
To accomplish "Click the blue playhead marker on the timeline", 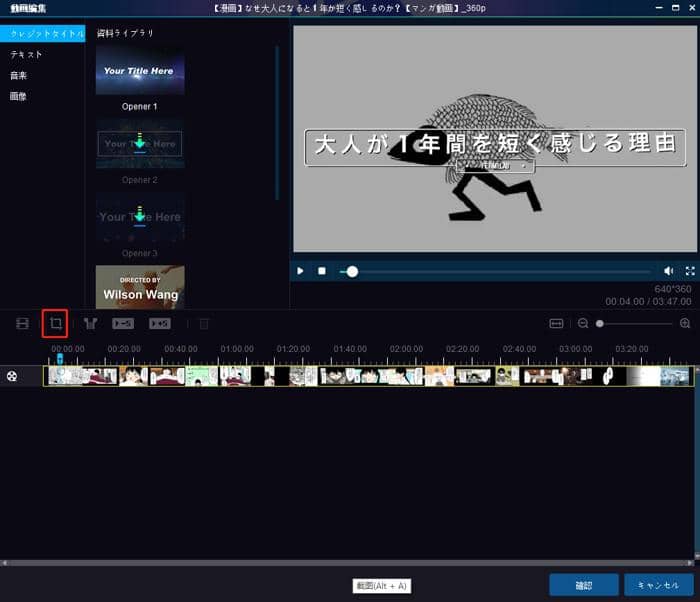I will pos(60,358).
